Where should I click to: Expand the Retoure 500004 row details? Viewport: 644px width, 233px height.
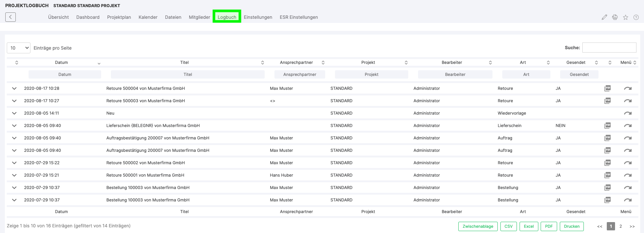coord(14,88)
